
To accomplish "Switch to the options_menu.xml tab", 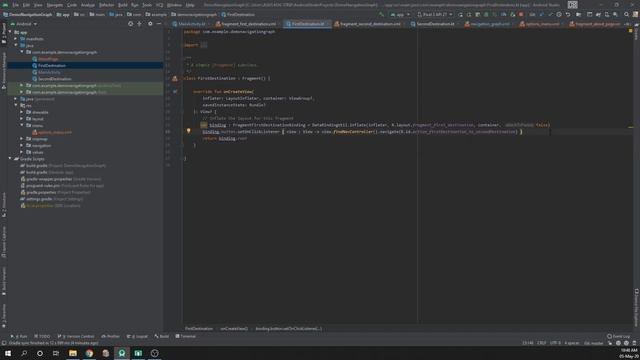I will (x=540, y=24).
